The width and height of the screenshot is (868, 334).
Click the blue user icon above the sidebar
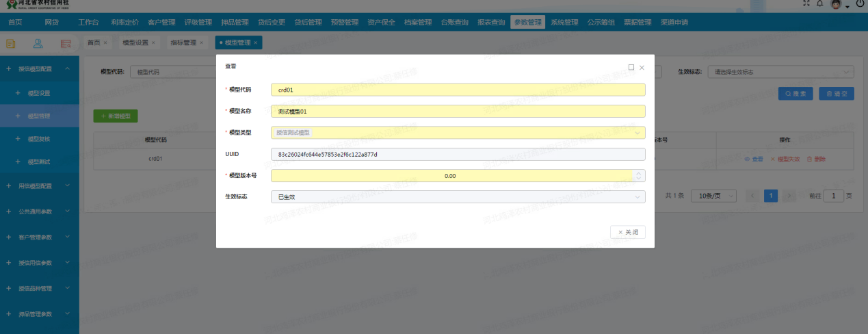click(38, 43)
